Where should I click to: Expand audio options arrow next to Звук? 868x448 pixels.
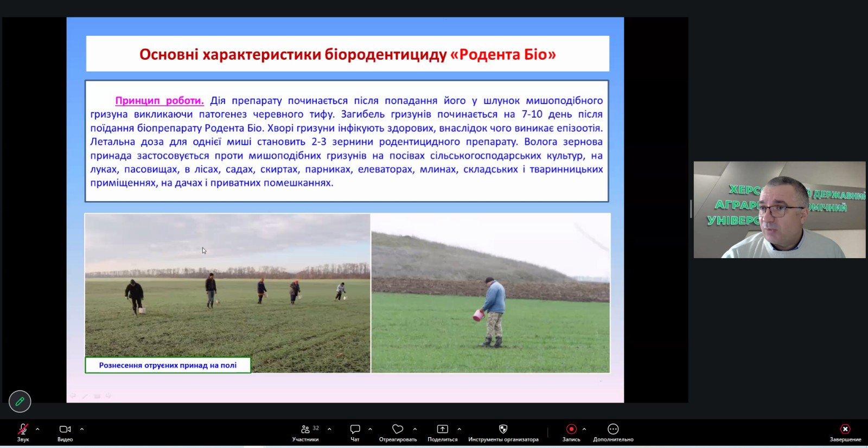click(37, 429)
